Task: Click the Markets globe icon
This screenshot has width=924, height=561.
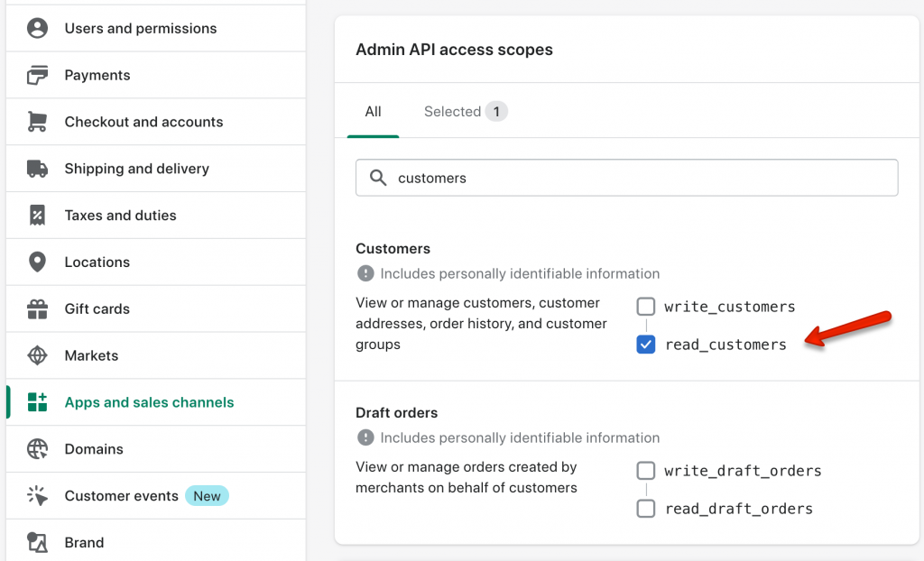Action: [x=37, y=355]
